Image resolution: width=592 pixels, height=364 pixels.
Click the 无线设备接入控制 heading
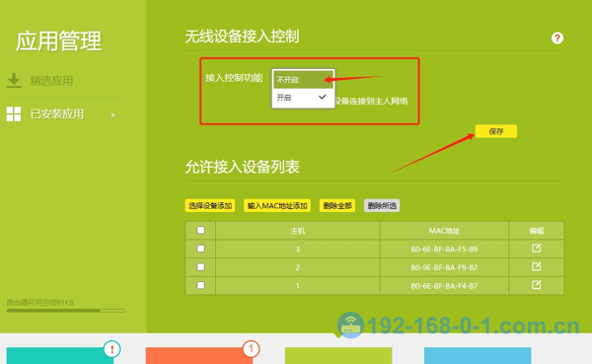(x=242, y=36)
